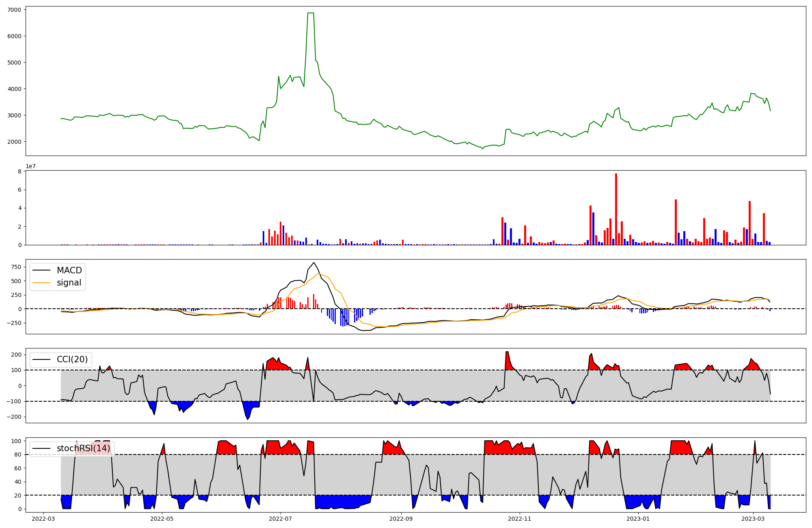Click the 80 stochRSI y-axis tick label

[x=17, y=454]
